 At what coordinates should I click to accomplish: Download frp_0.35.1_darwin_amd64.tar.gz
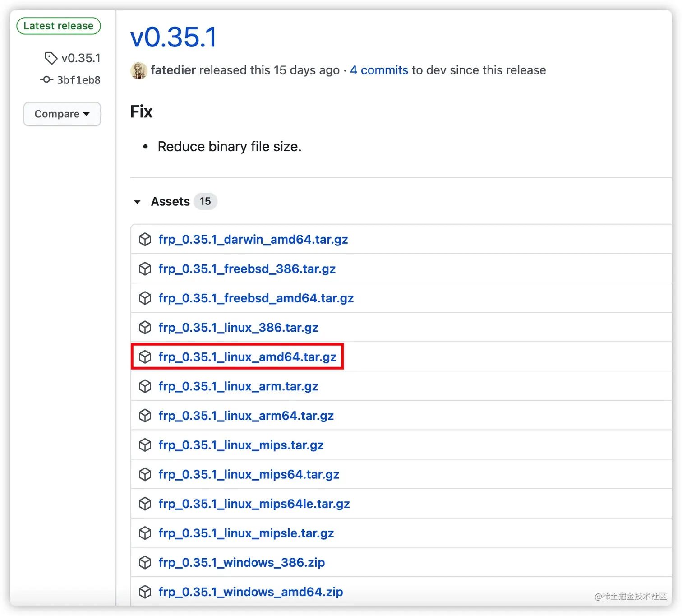pyautogui.click(x=253, y=239)
